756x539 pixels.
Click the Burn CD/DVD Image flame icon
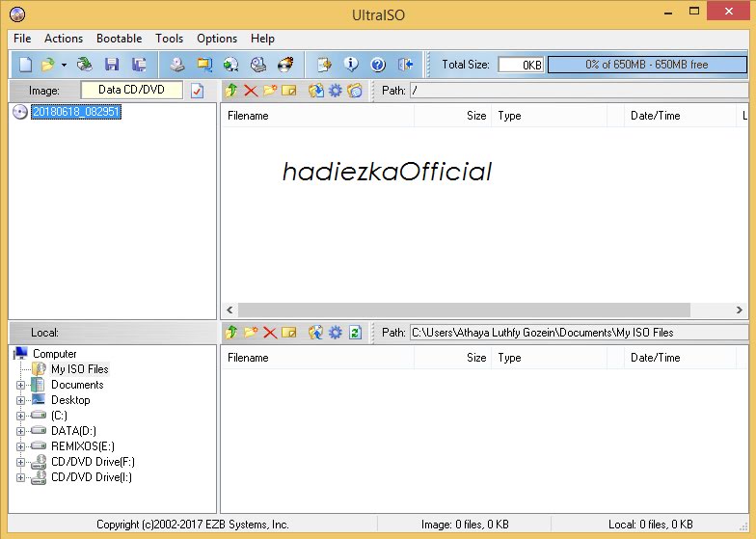285,64
